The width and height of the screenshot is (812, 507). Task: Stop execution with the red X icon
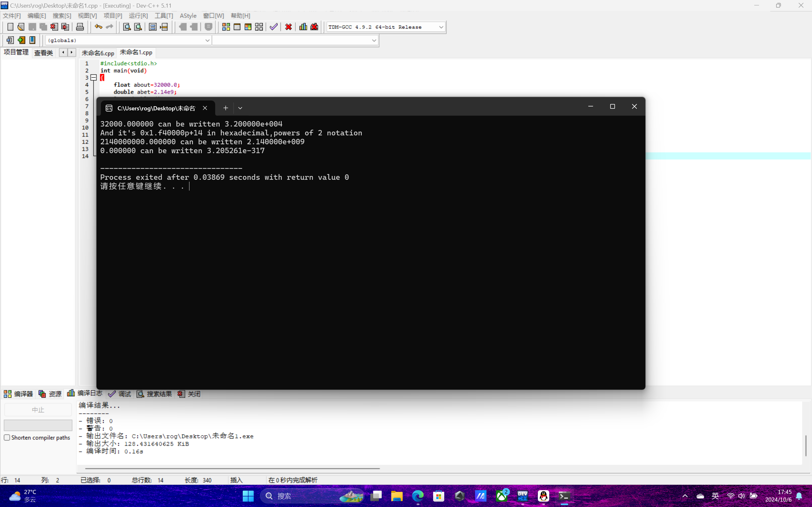tap(288, 27)
